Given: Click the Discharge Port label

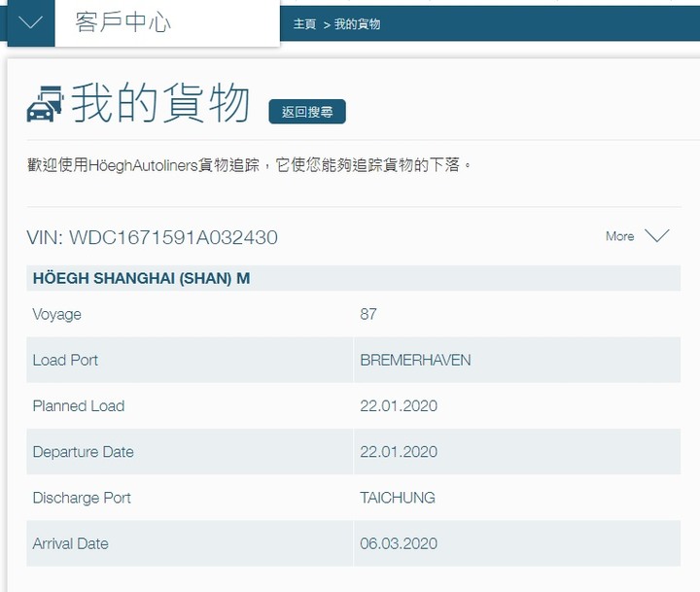Looking at the screenshot, I should (82, 498).
